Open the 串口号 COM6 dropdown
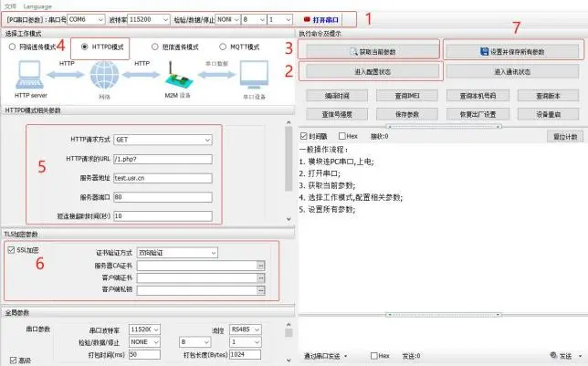This screenshot has width=588, height=366. [100, 19]
